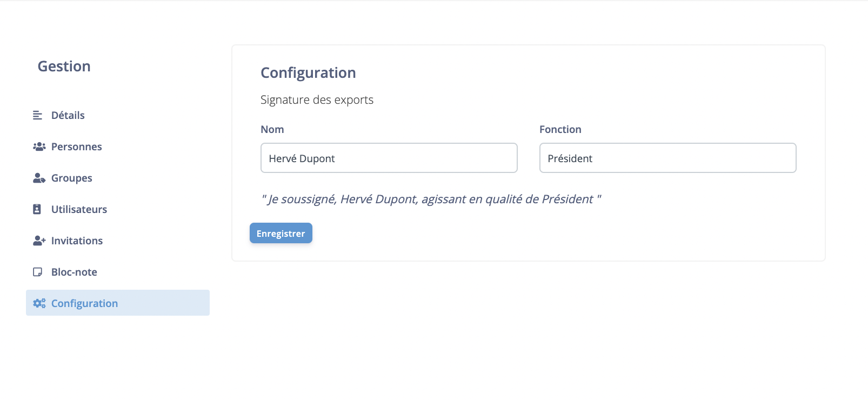Image resolution: width=868 pixels, height=400 pixels.
Task: Open the Bloc-note notepad icon
Action: (x=37, y=272)
